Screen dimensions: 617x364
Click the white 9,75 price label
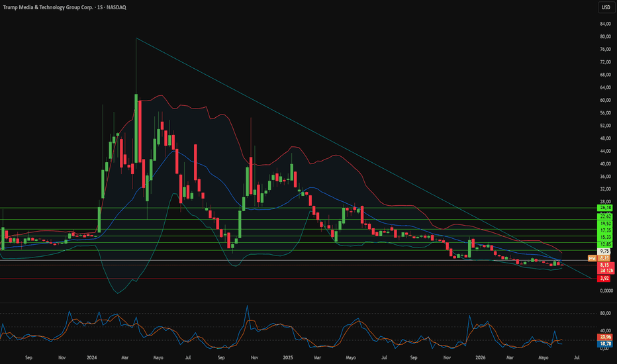605,251
